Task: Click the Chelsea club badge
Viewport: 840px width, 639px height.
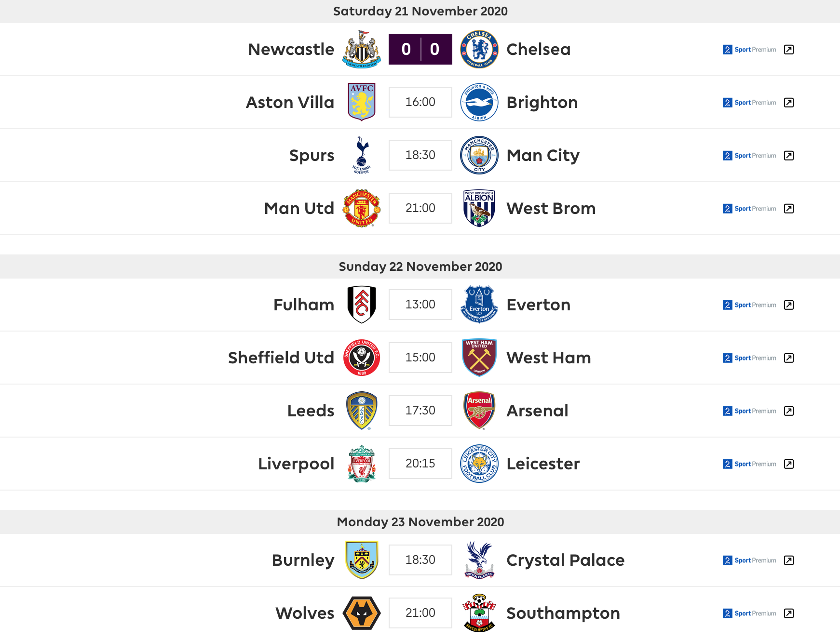Action: coord(479,49)
